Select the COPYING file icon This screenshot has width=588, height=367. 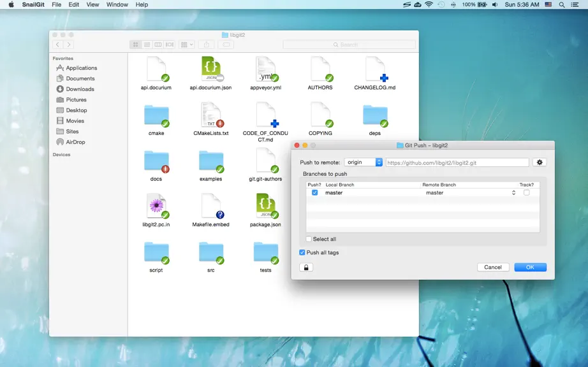coord(321,115)
